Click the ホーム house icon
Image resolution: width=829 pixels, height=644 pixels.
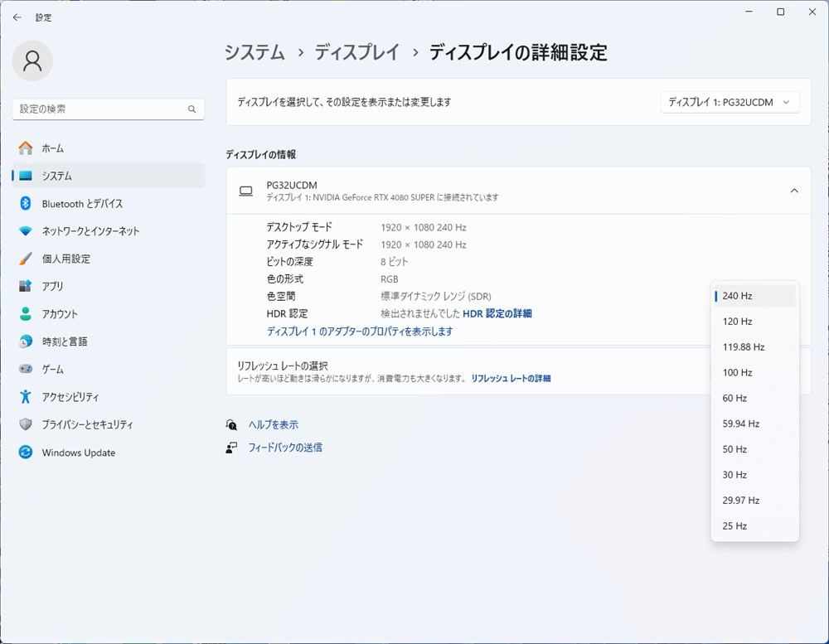26,148
